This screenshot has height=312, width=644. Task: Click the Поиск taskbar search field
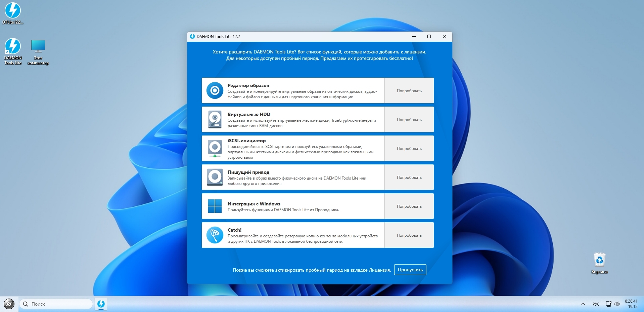pyautogui.click(x=56, y=304)
